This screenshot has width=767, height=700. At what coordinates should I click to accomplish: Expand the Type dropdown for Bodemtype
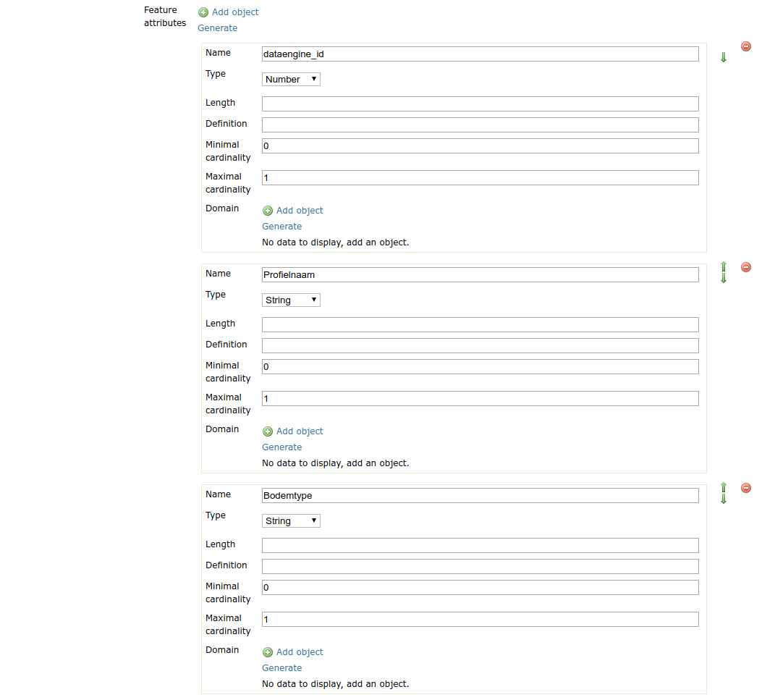291,521
